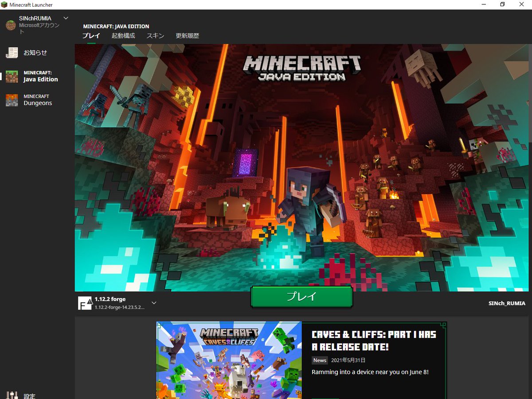Click the 1.12.2 forge profile icon

(x=85, y=303)
